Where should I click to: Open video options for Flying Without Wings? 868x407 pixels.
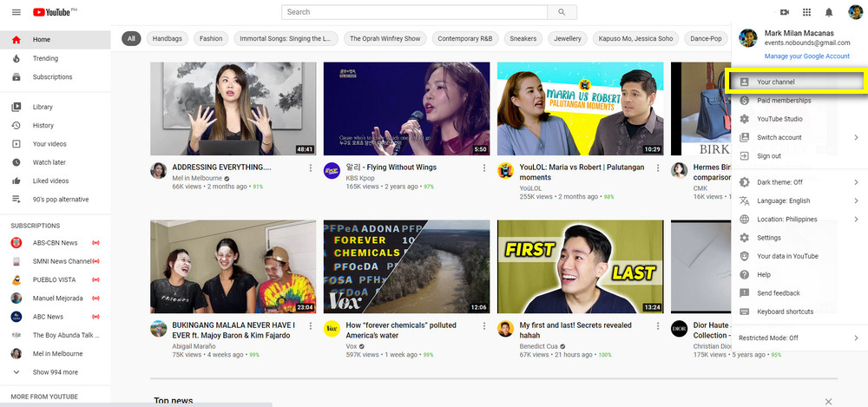pos(484,167)
